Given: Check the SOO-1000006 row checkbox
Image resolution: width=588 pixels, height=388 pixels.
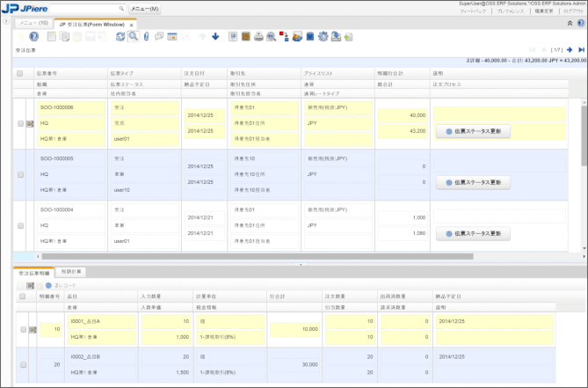Looking at the screenshot, I should [20, 123].
